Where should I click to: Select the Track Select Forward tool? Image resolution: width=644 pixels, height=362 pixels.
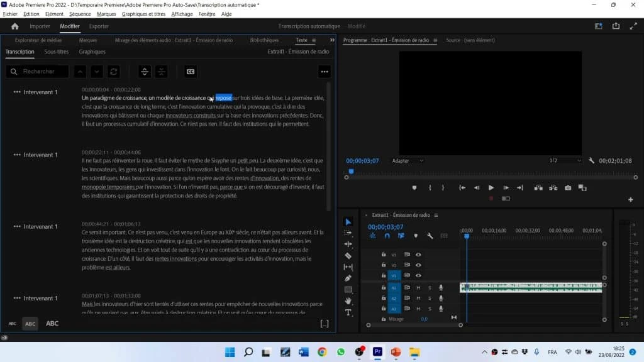pyautogui.click(x=348, y=233)
